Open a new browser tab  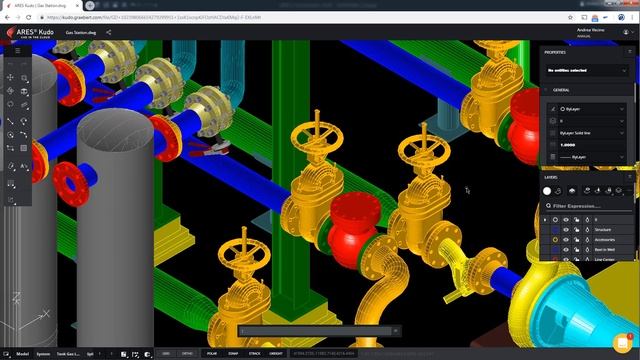(90, 6)
